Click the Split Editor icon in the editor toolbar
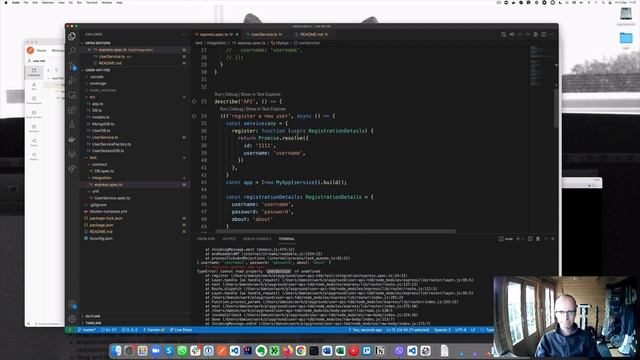Screen dimensions: 640x360 [x=544, y=35]
